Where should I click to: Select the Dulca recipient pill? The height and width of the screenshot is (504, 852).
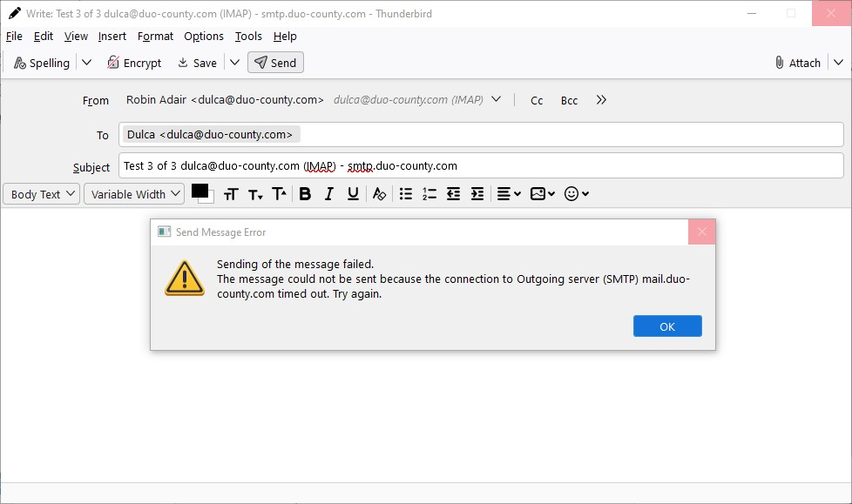click(x=211, y=135)
